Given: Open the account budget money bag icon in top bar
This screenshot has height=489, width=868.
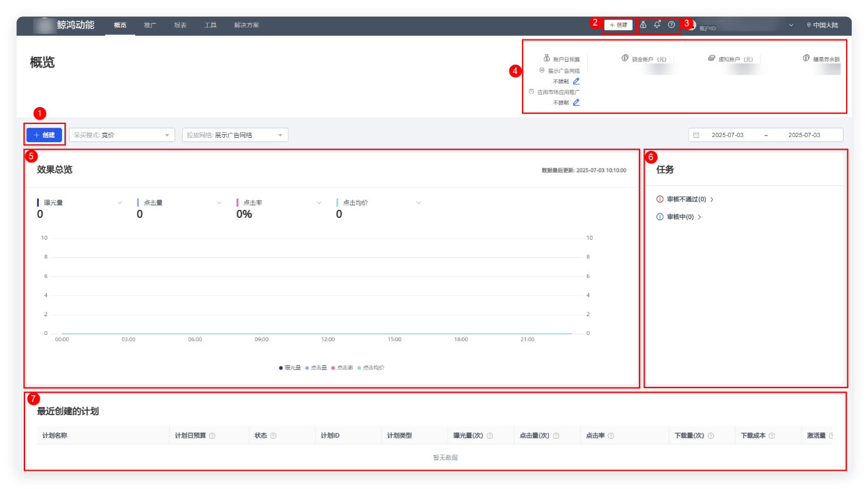Looking at the screenshot, I should pos(643,25).
